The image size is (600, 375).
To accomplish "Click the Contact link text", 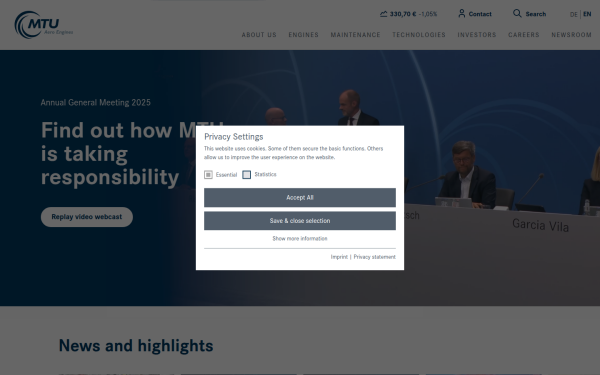I will tap(480, 14).
